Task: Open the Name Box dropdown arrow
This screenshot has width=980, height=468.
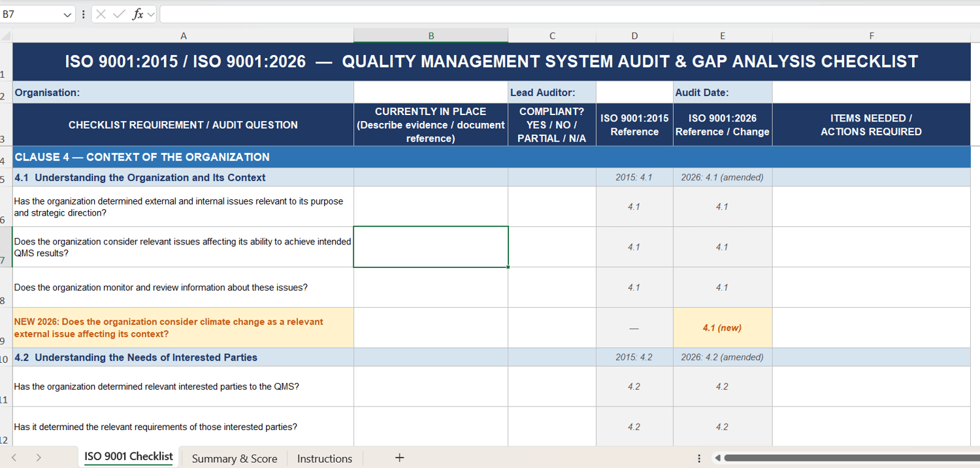Action: 68,14
